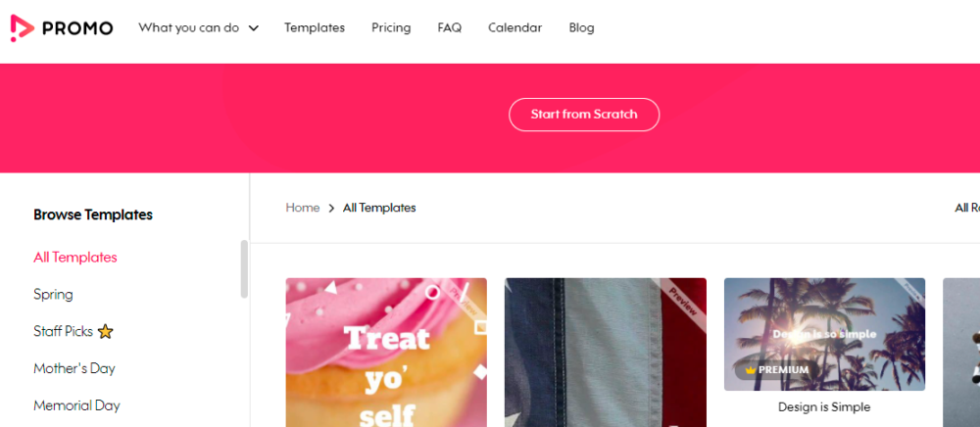Open the Treat yo' self template thumbnail
Image resolution: width=980 pixels, height=427 pixels.
pyautogui.click(x=386, y=353)
